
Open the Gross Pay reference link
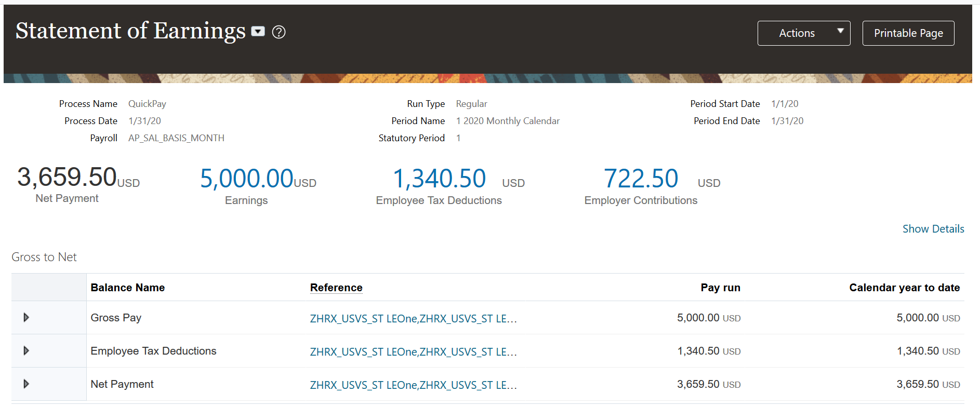point(413,319)
